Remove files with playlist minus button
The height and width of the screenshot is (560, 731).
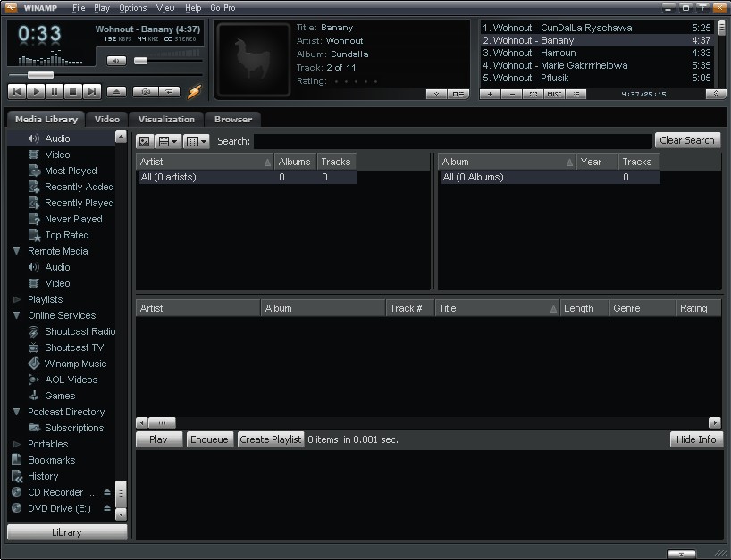tap(512, 94)
